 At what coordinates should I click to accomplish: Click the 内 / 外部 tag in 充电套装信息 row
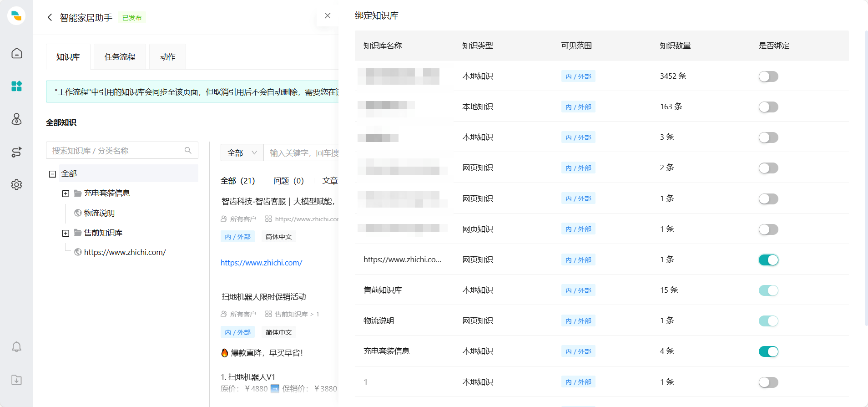pyautogui.click(x=578, y=351)
